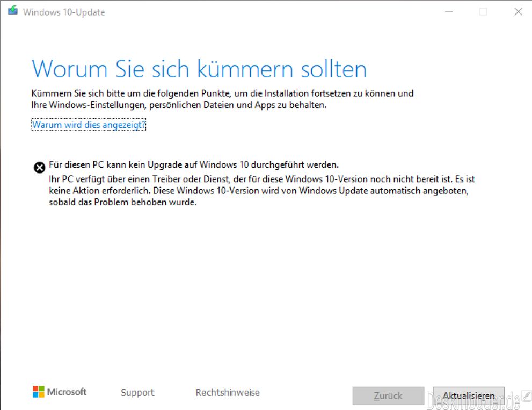
Task: Open the Rechtshinweise link
Action: [228, 393]
